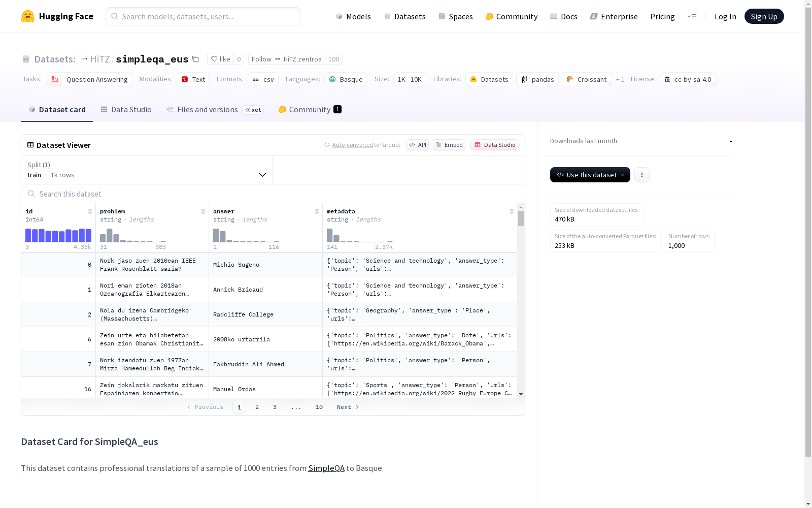Select the Datasets library tag
Viewport: 812px width, 508px height.
(489, 79)
